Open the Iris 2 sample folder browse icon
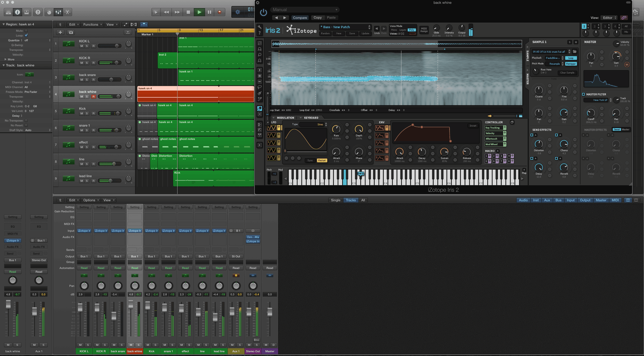The height and width of the screenshot is (356, 644). point(575,51)
